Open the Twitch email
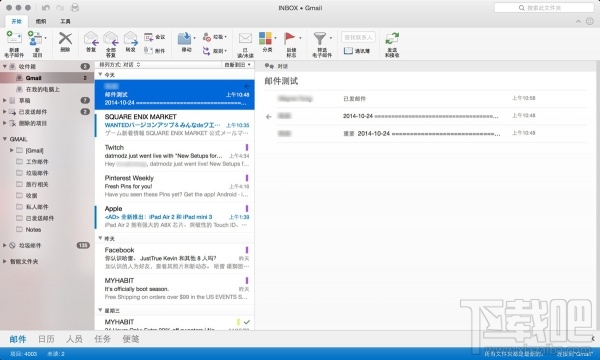The height and width of the screenshot is (360, 600). click(174, 156)
